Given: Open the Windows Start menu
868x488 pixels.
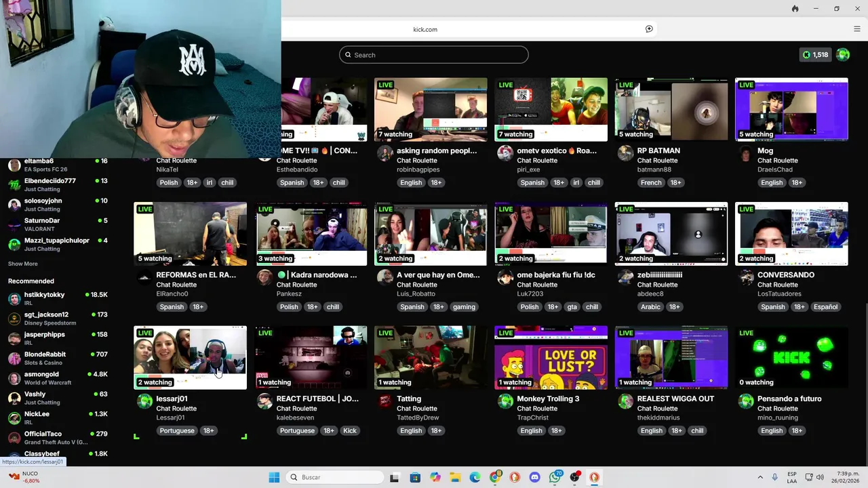Looking at the screenshot, I should point(274,477).
